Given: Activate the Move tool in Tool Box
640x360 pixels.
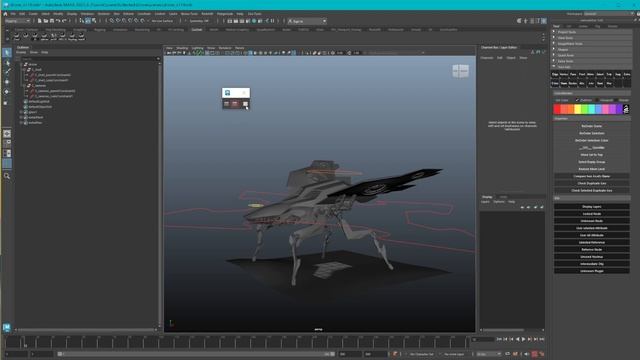Looking at the screenshot, I should click(x=7, y=82).
